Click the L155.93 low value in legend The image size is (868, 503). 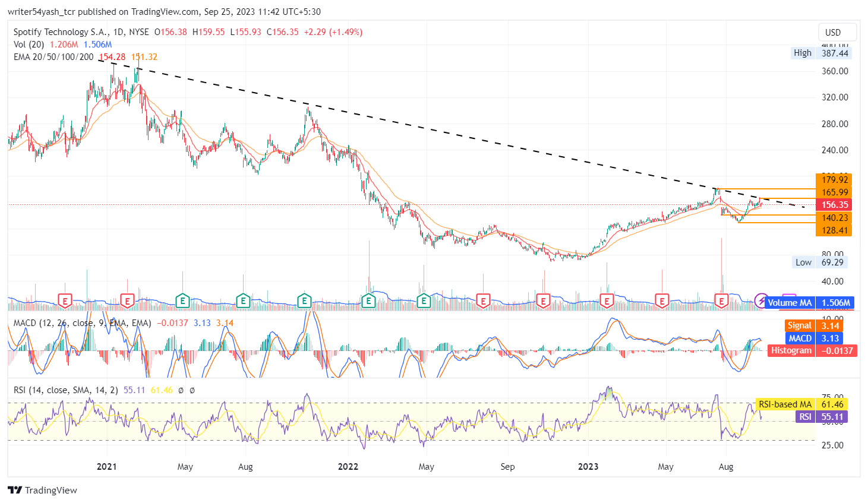click(x=246, y=32)
